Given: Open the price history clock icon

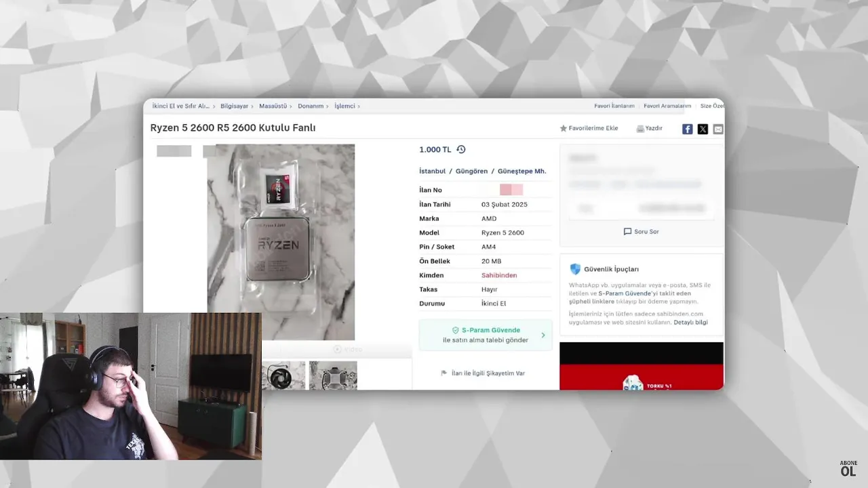Looking at the screenshot, I should [461, 149].
